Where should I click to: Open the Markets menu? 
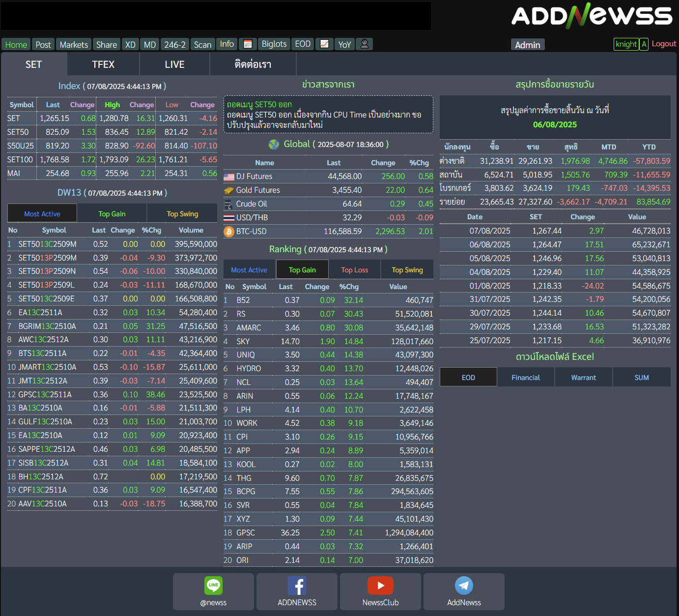point(74,45)
